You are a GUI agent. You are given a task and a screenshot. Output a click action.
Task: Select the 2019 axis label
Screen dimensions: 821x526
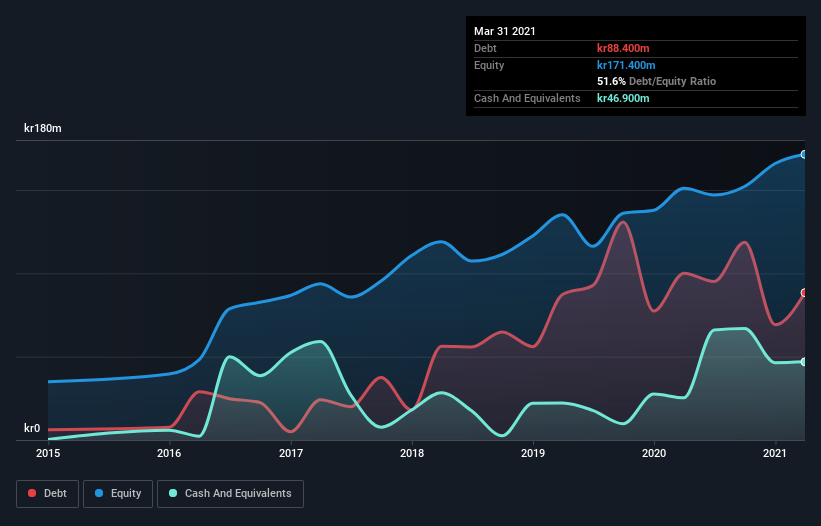533,453
